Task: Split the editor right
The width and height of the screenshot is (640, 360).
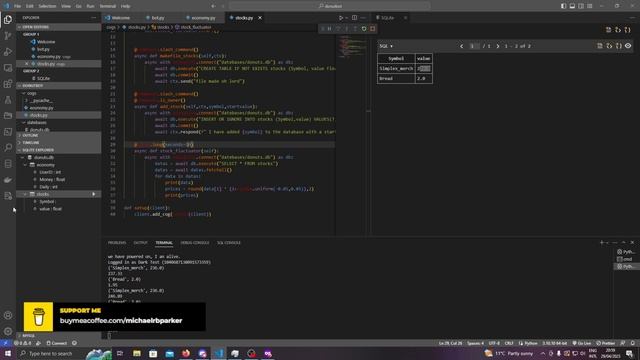Action: point(354,18)
